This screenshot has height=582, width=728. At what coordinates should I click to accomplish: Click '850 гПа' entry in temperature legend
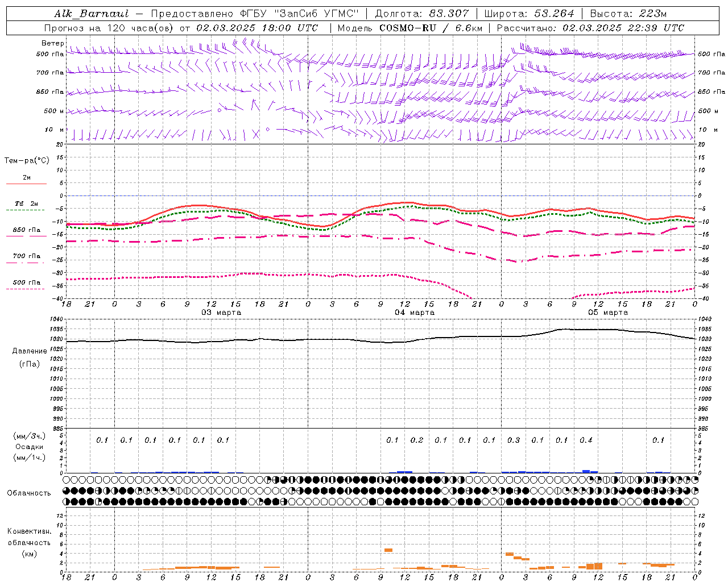pyautogui.click(x=27, y=230)
